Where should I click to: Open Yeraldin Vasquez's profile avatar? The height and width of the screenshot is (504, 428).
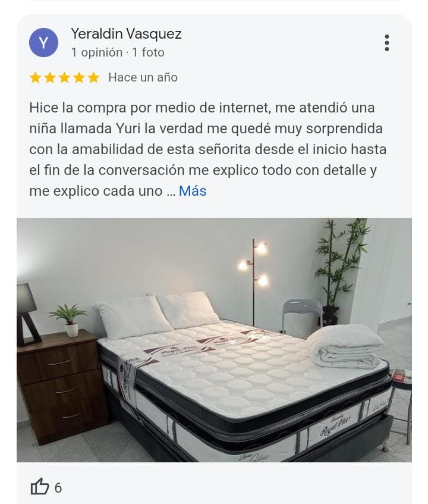tap(43, 42)
